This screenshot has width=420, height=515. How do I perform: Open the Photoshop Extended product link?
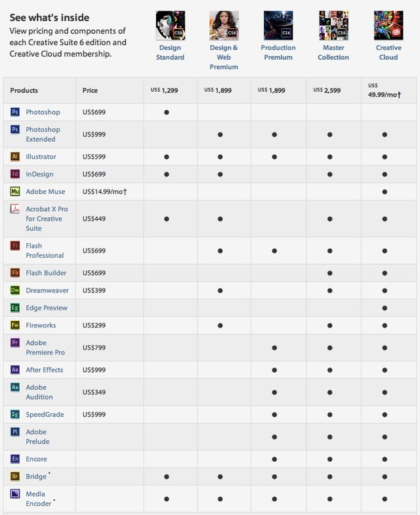point(43,134)
